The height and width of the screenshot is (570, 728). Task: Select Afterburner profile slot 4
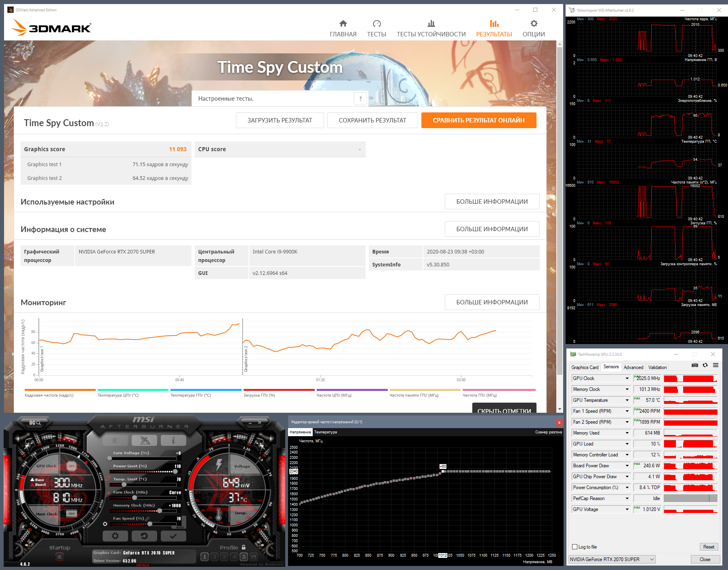(x=234, y=557)
